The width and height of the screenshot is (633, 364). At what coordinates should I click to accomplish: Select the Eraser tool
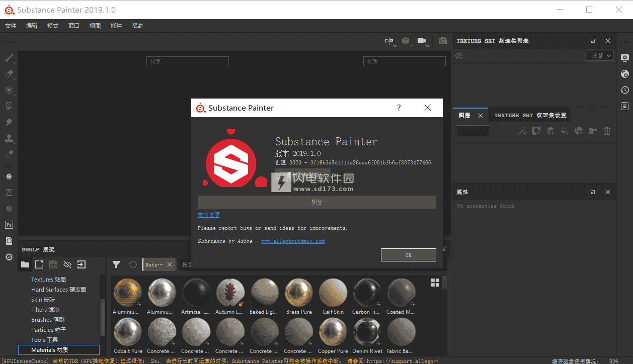10,74
